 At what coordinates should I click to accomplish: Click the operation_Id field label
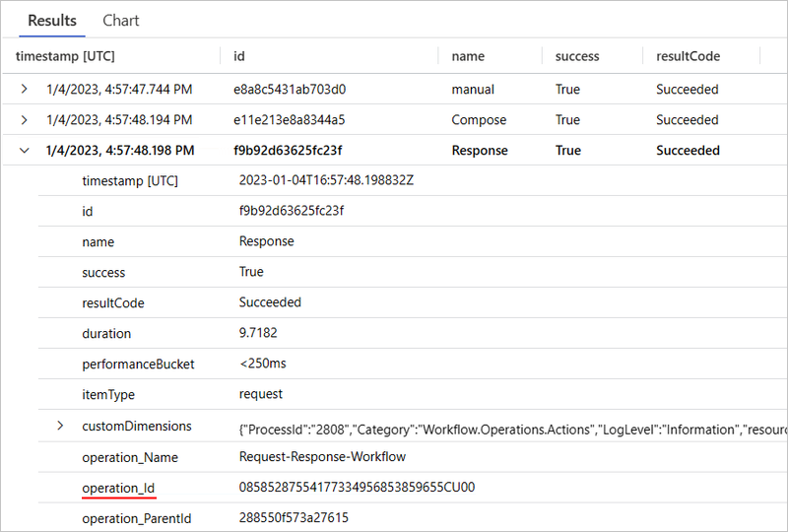click(118, 488)
